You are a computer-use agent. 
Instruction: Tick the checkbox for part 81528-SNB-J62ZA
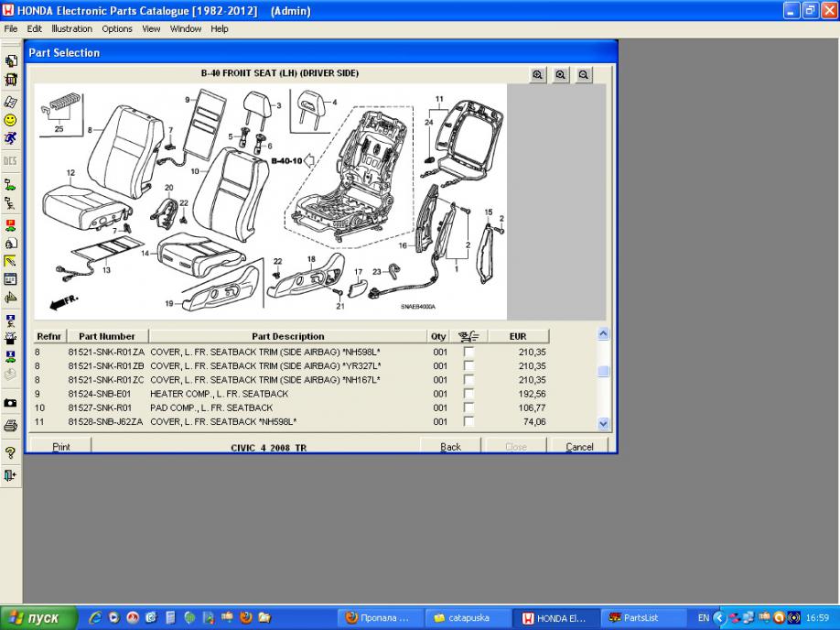pos(468,421)
